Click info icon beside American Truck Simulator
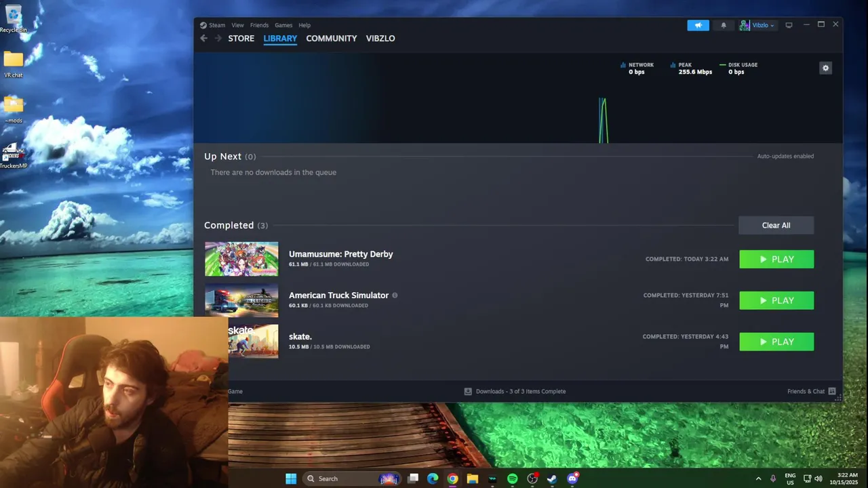The width and height of the screenshot is (868, 488). pyautogui.click(x=395, y=296)
